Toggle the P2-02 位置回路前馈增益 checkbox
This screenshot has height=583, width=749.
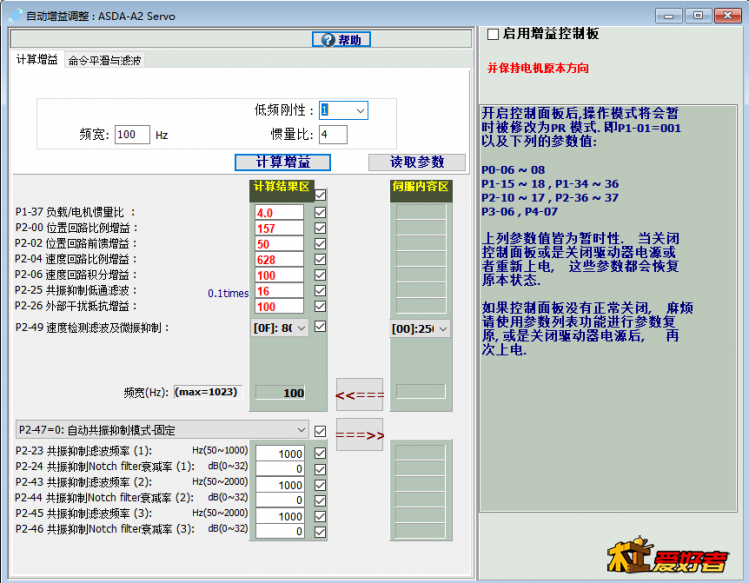point(320,244)
